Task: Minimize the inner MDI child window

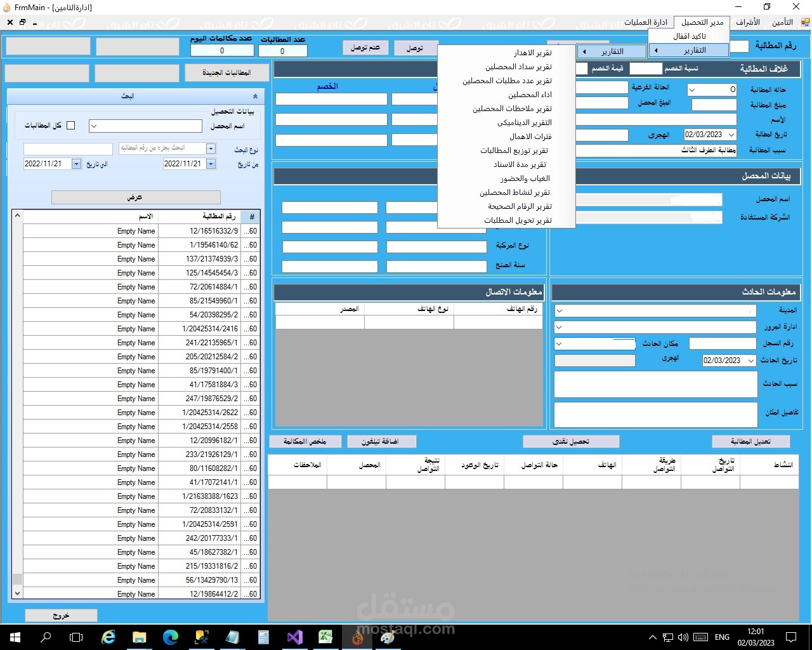Action: coord(34,22)
